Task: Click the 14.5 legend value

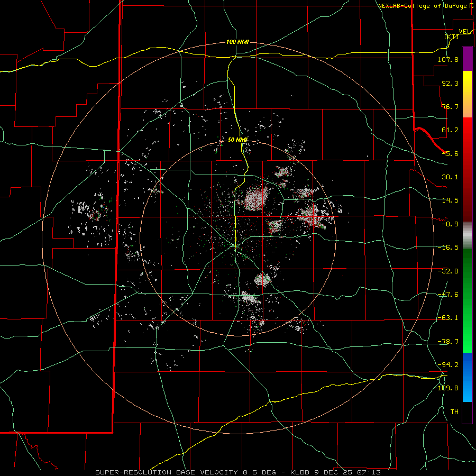Action: (450, 200)
